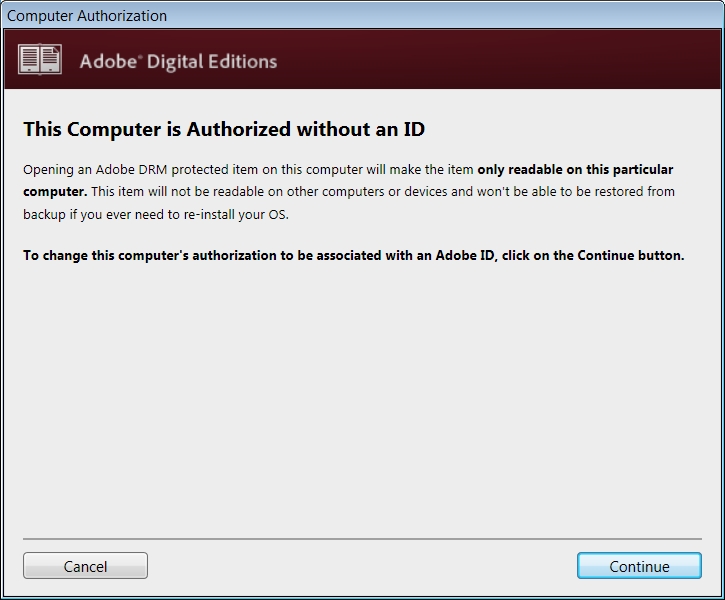Image resolution: width=725 pixels, height=600 pixels.
Task: Click the heading "This Computer is Authorized without an ID"
Action: (x=224, y=130)
